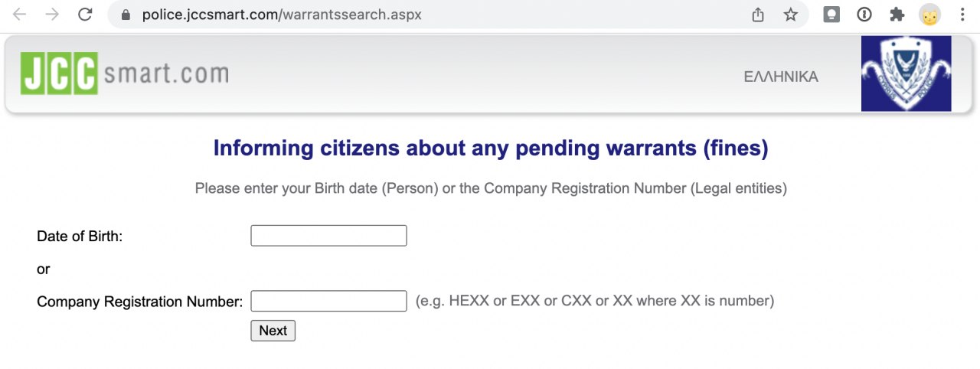Screen dimensions: 980x369
Task: Open the Chrome profile avatar
Action: [929, 15]
